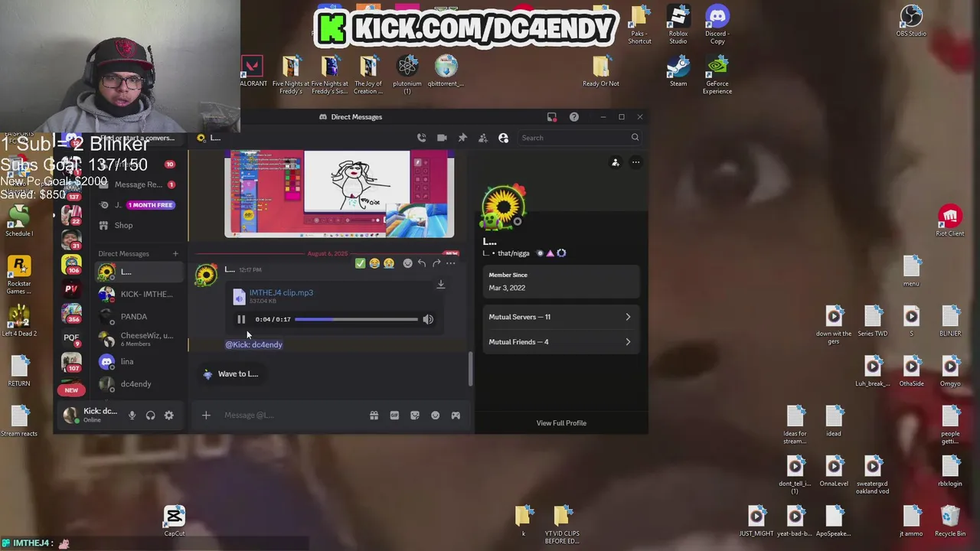
Task: Click the chat scrollbar
Action: click(x=471, y=369)
